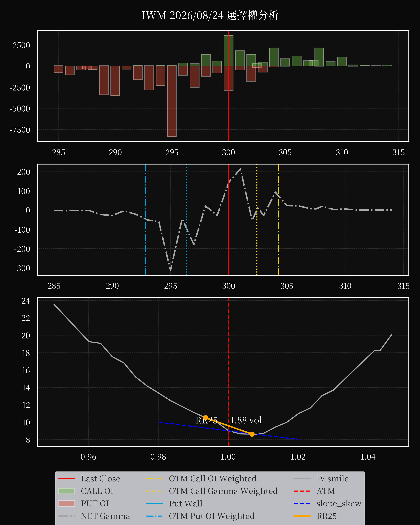Click the cyan dash-dot OTM Put OI line in gamma chart
420x525 pixels.
click(146, 220)
